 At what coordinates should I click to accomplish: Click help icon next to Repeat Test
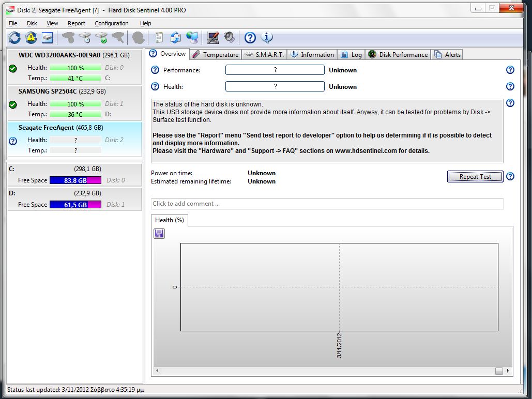click(510, 176)
